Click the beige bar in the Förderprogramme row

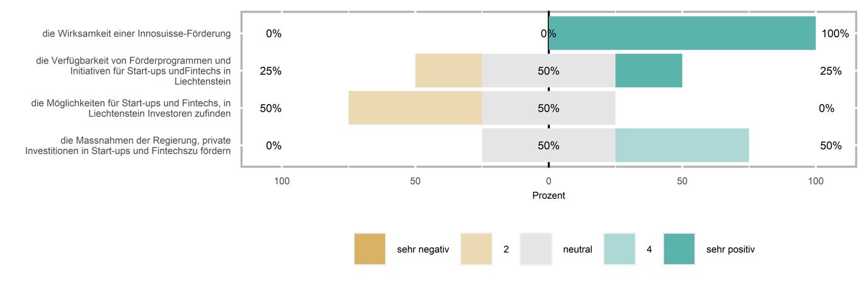449,71
